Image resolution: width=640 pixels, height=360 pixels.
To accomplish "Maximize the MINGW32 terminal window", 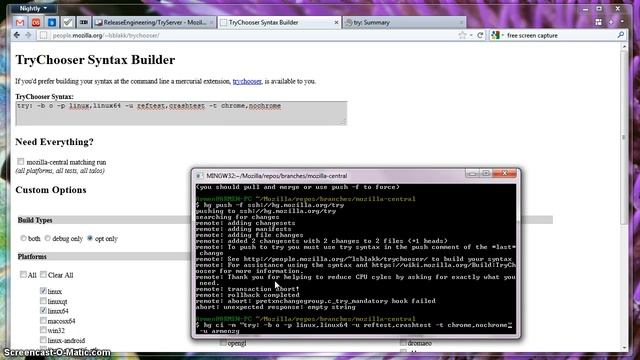I will [x=486, y=174].
